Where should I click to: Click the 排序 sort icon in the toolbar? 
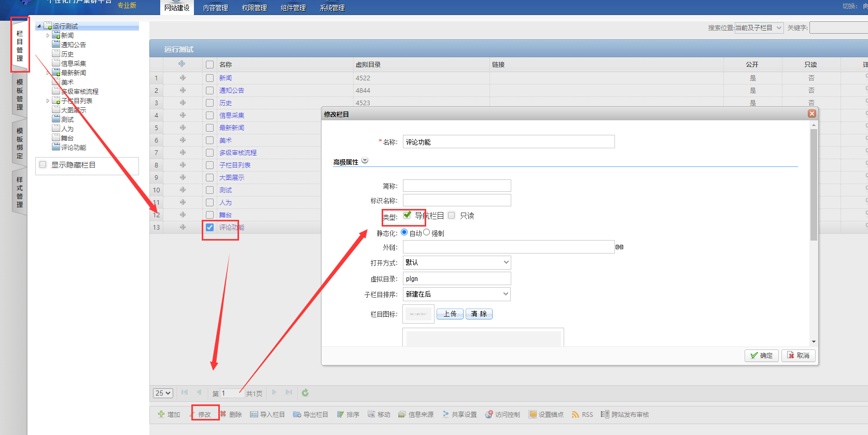click(x=341, y=414)
